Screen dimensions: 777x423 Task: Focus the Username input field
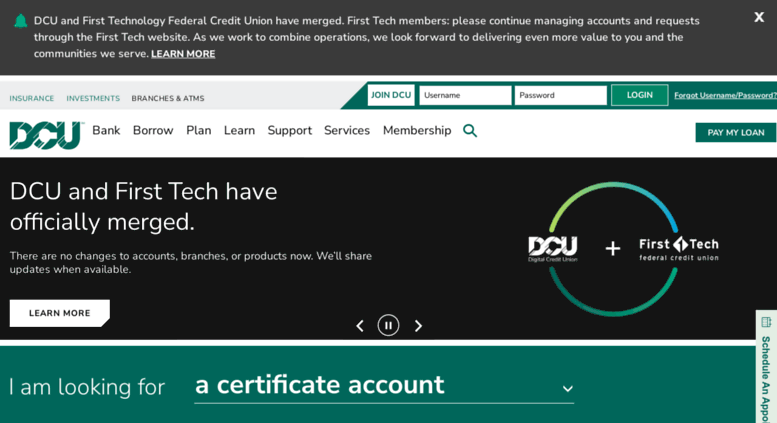tap(465, 95)
